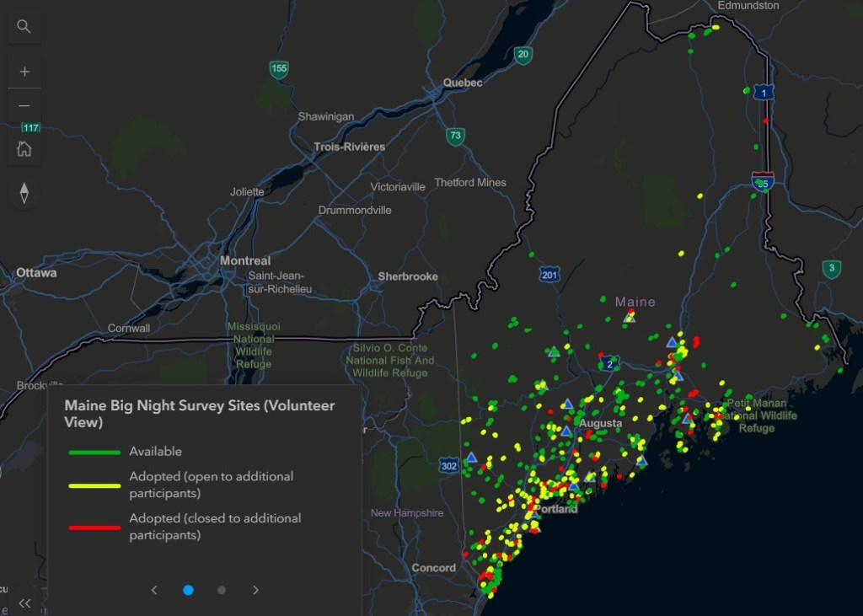
Task: Select the first legend page dot
Action: click(188, 590)
